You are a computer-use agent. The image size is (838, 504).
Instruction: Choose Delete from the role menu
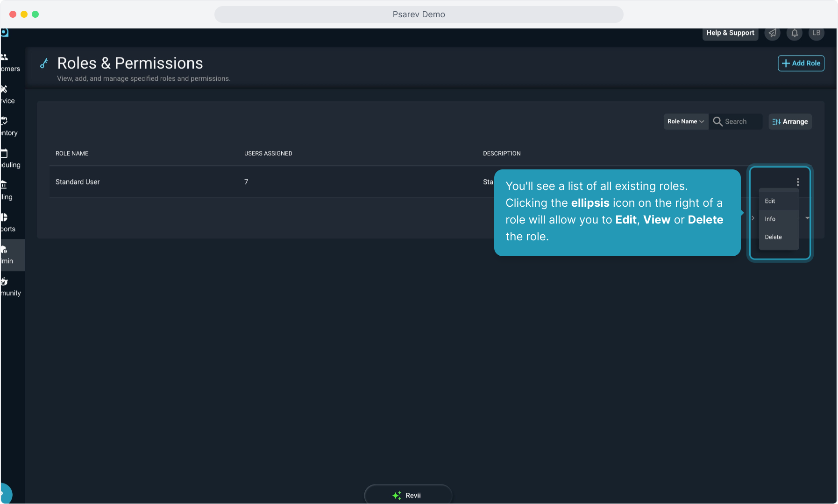pos(773,237)
